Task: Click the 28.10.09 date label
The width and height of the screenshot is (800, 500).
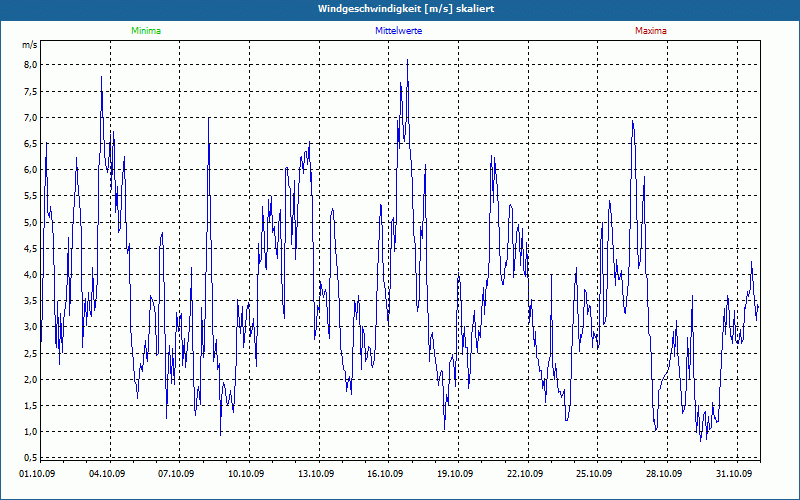Action: click(665, 474)
